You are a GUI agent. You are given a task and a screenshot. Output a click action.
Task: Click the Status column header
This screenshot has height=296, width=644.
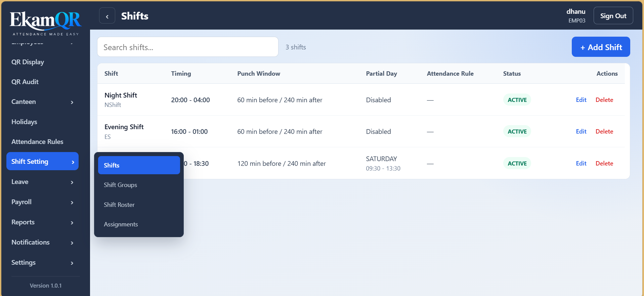click(x=512, y=74)
